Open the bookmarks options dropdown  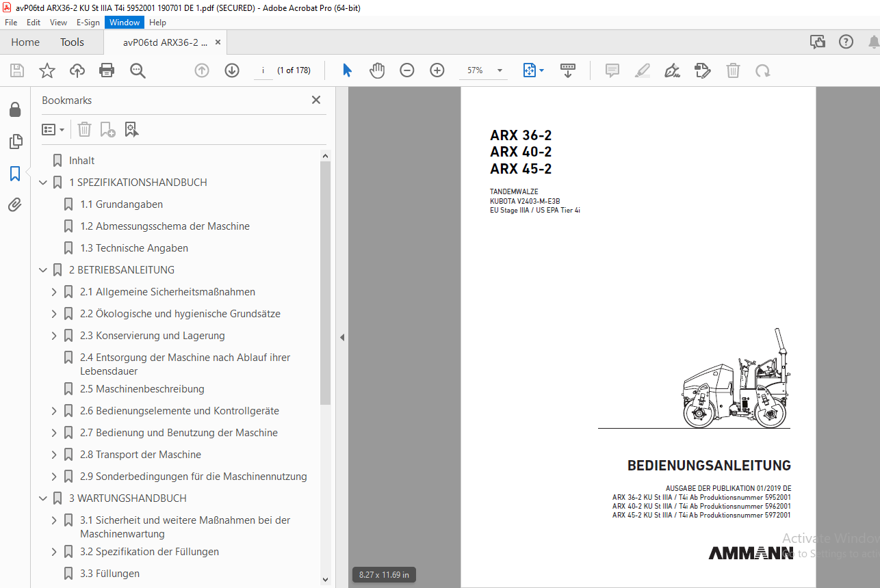53,129
